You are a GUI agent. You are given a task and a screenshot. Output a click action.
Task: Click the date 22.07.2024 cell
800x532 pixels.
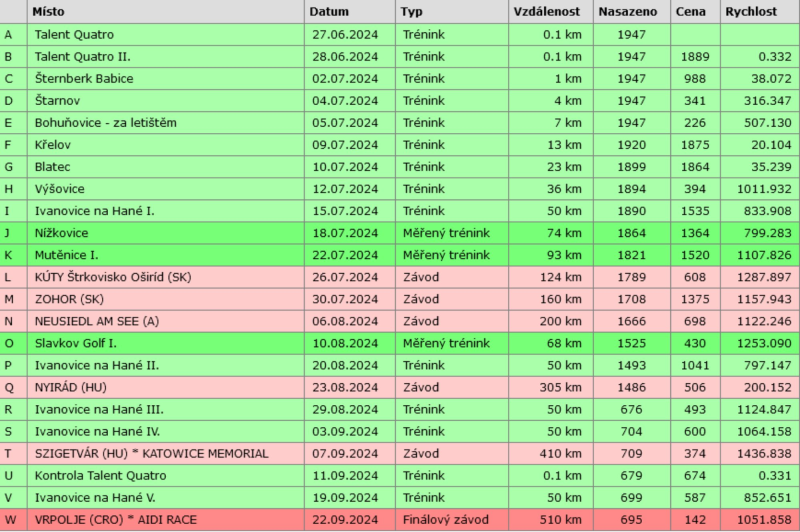[344, 254]
